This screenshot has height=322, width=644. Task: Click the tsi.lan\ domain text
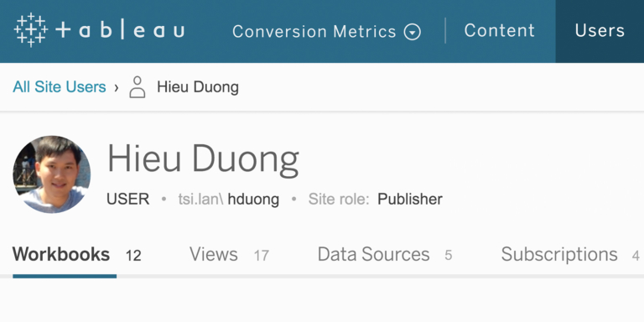coord(201,200)
